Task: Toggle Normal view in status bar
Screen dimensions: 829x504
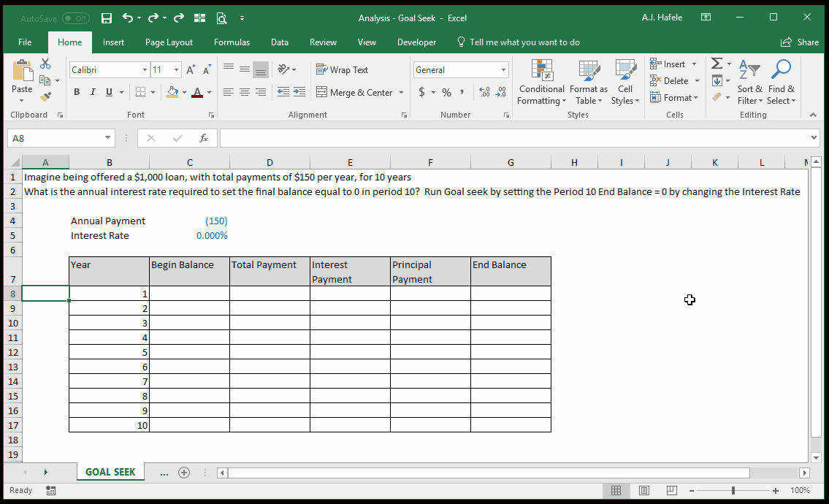Action: [x=616, y=490]
